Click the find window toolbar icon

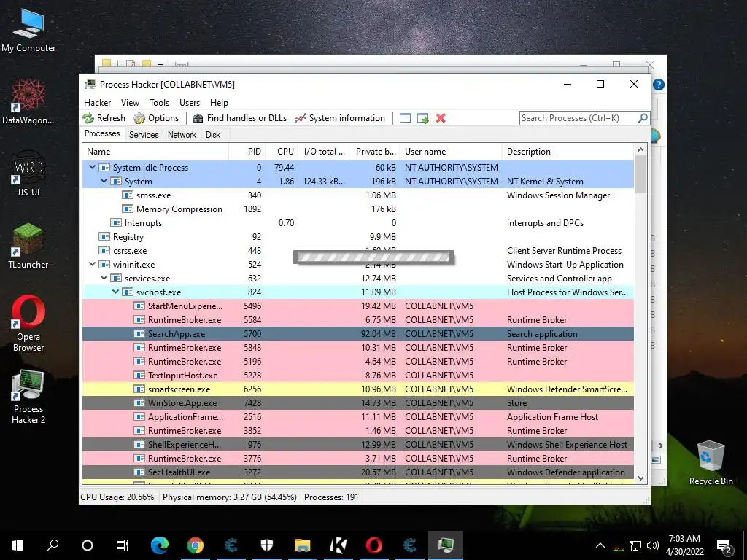click(405, 118)
